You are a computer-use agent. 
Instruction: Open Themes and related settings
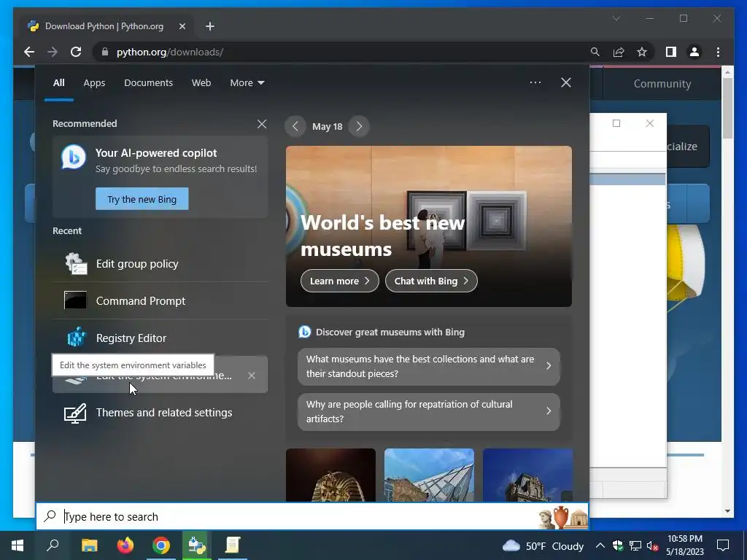point(160,413)
